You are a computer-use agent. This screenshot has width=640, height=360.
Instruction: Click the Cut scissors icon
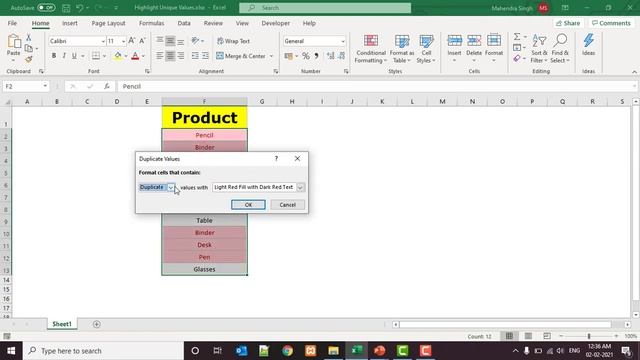pos(29,38)
